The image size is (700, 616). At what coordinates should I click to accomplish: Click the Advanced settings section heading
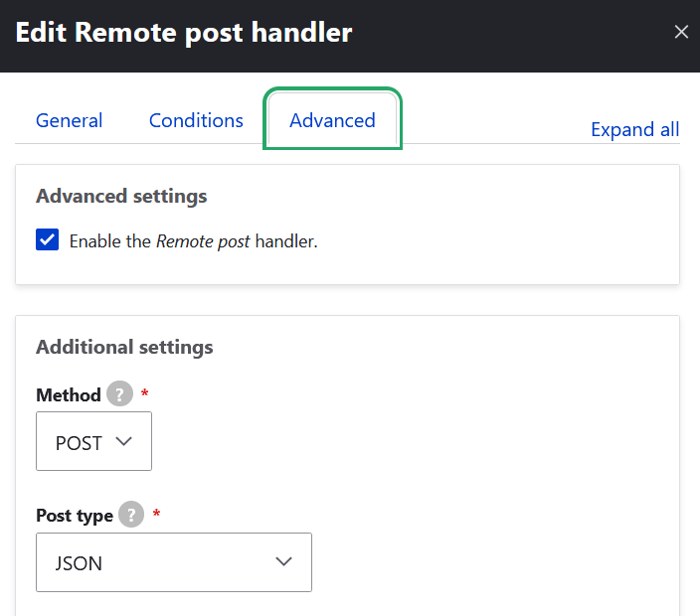coord(121,196)
